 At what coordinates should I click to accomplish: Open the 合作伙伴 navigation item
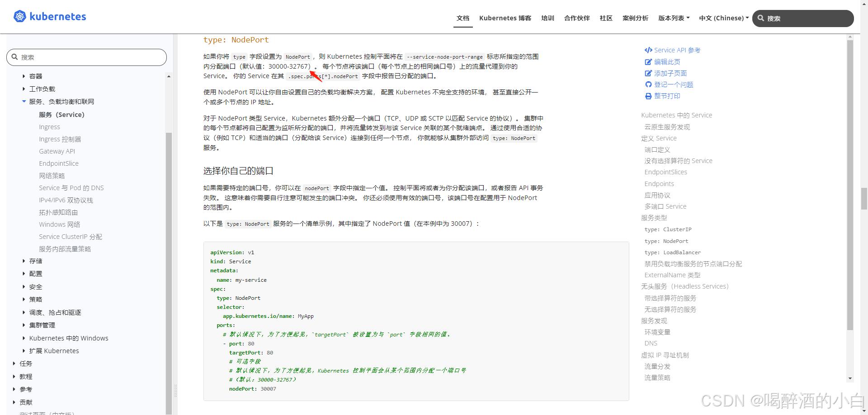tap(577, 18)
